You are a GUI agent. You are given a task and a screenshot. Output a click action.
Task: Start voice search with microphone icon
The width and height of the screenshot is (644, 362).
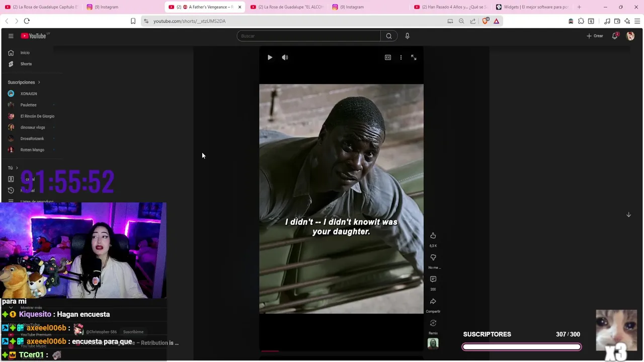[x=407, y=36]
